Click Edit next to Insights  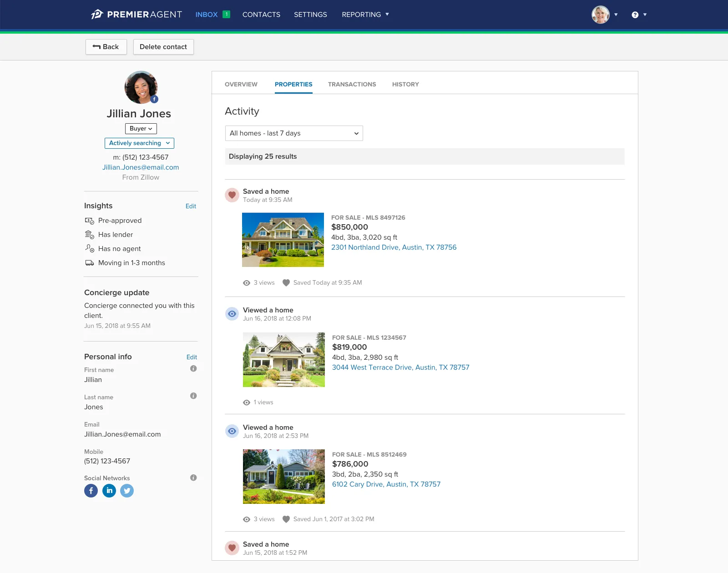(x=191, y=206)
